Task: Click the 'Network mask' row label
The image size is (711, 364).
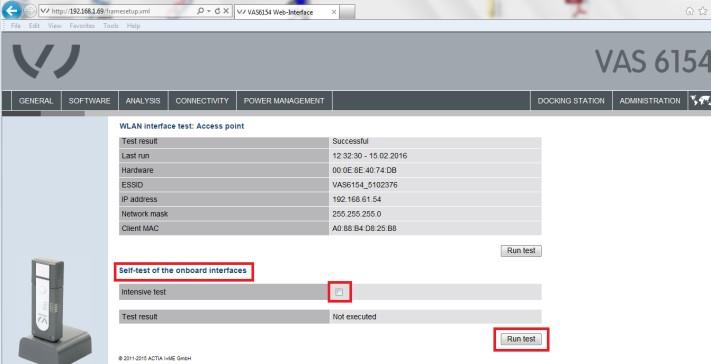Action: (x=144, y=214)
